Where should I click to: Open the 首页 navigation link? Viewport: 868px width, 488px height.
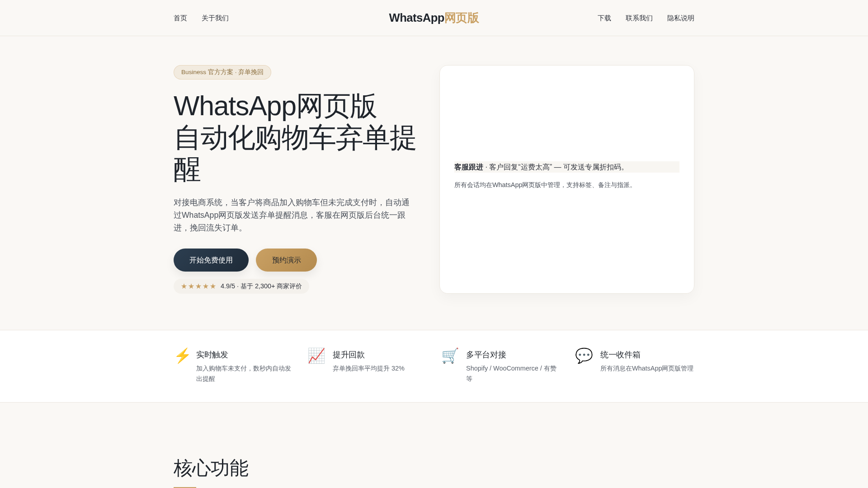[180, 18]
